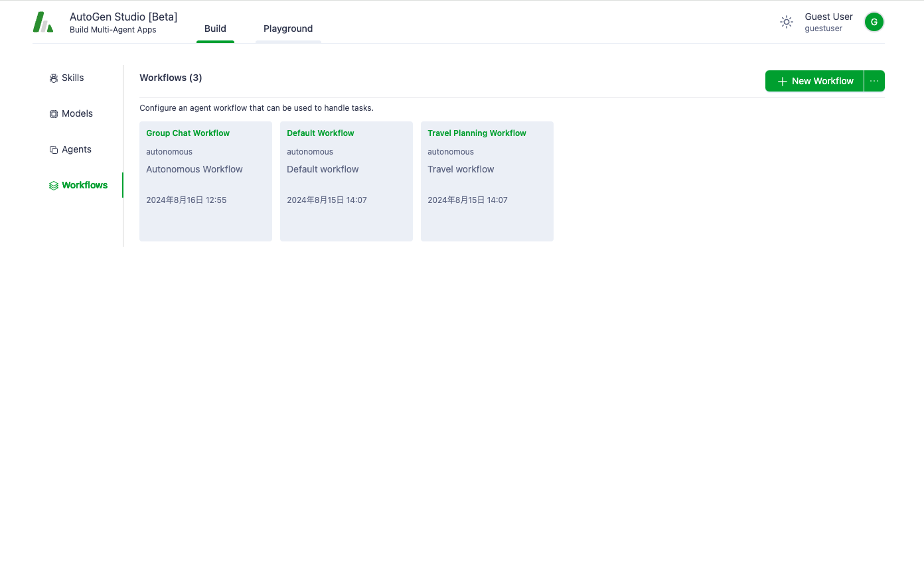Switch to the Build tab
Viewport: 924px width, 587px height.
[215, 29]
